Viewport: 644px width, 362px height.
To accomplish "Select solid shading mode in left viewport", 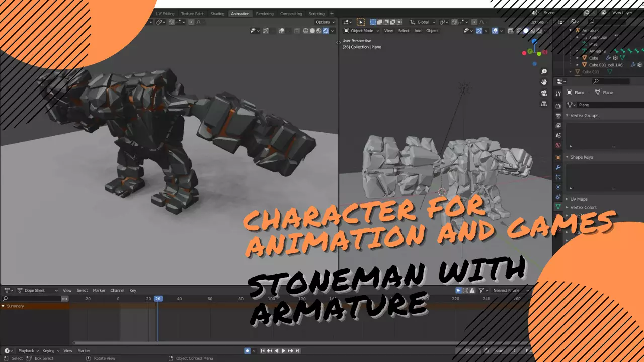I will (x=312, y=31).
